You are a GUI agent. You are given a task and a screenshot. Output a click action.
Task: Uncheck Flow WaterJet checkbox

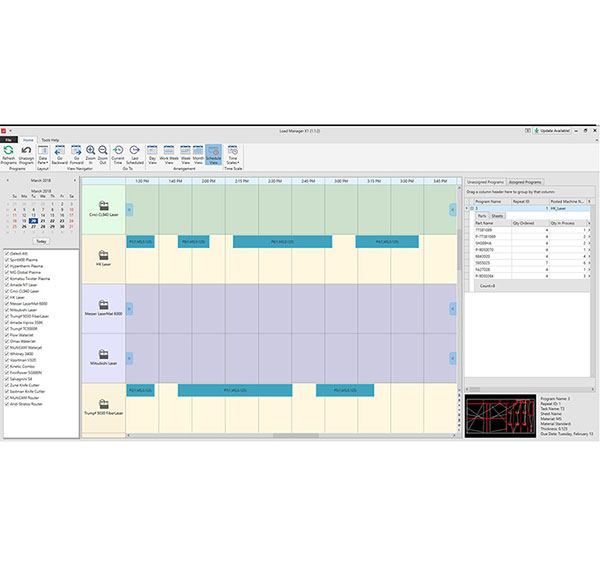coord(7,335)
